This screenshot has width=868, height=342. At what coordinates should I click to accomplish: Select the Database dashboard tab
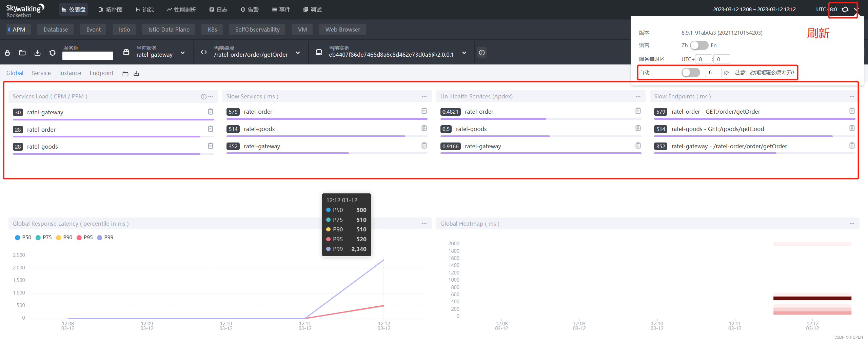tap(56, 30)
